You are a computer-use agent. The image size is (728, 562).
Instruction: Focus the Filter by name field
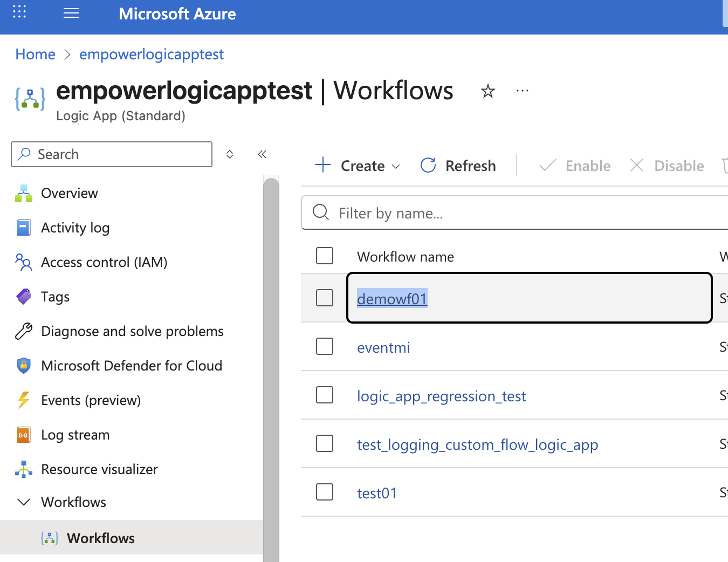(x=514, y=213)
